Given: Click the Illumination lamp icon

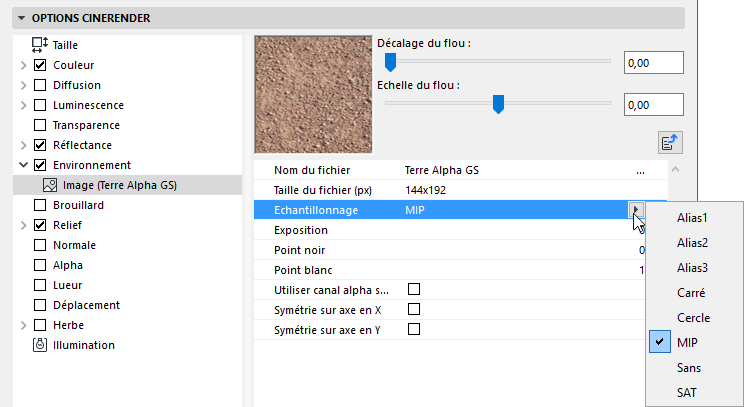Looking at the screenshot, I should click(40, 345).
